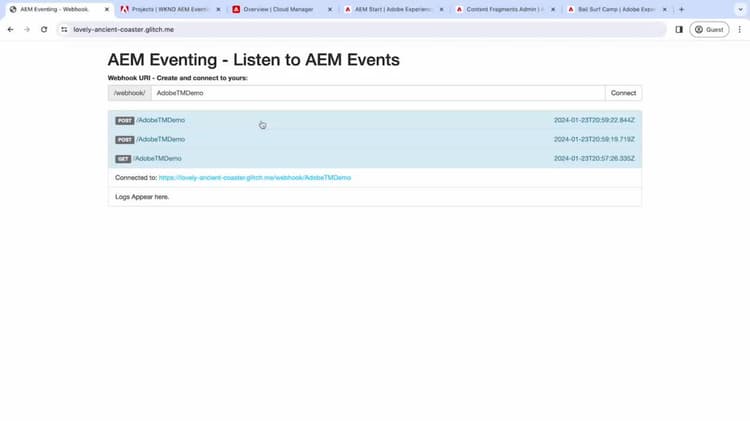This screenshot has width=750, height=421.
Task: Toggle the browser side panel icon
Action: 679,30
